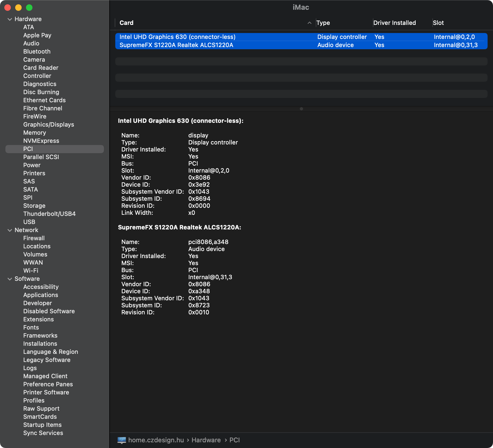
Task: Show Storage information
Action: pos(34,206)
